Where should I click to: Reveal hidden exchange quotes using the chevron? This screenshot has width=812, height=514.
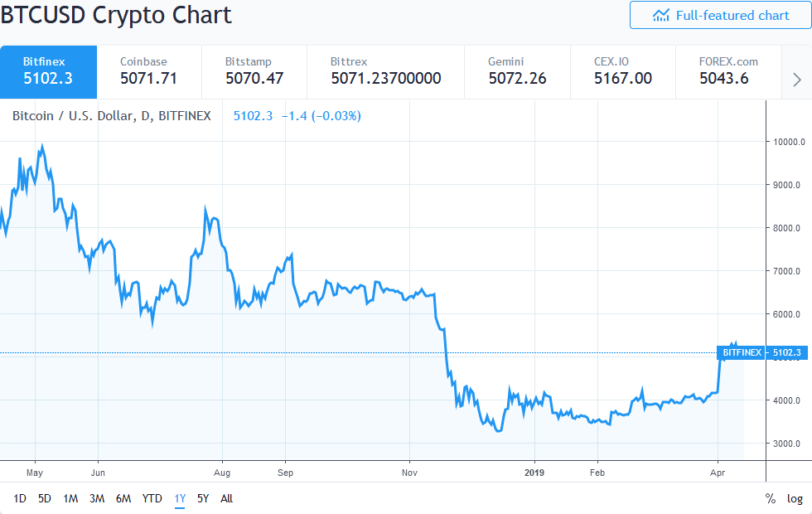796,79
